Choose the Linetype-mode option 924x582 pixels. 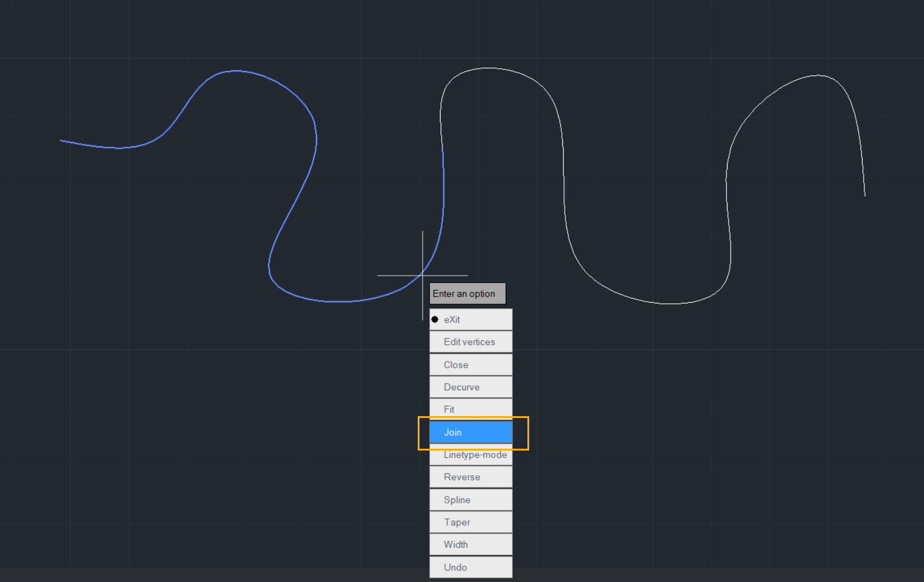(471, 455)
